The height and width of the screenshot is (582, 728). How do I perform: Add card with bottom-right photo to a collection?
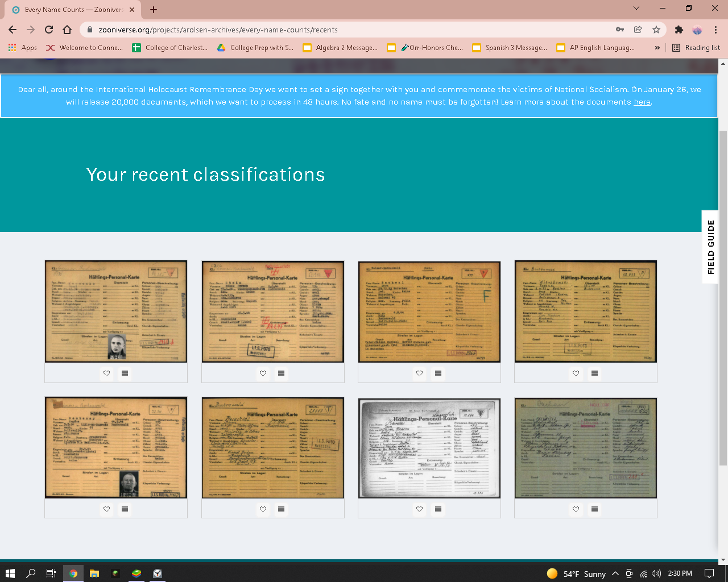(125, 509)
